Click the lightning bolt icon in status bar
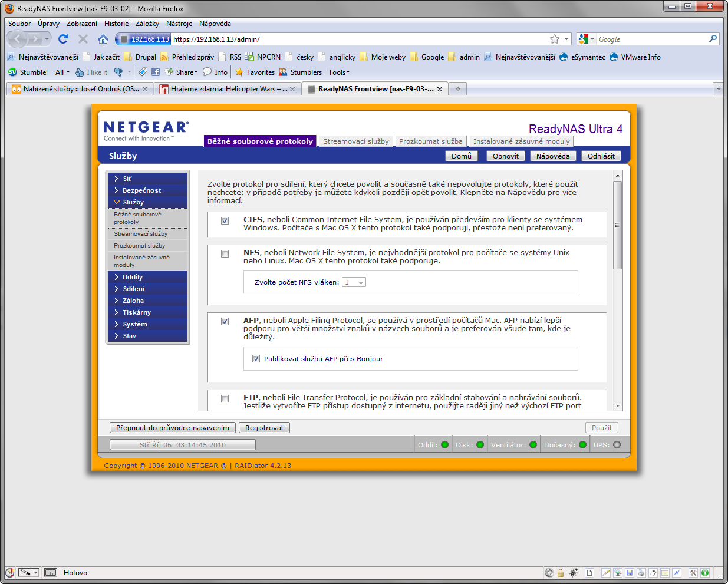Screen dimensions: 728x584 [677, 573]
